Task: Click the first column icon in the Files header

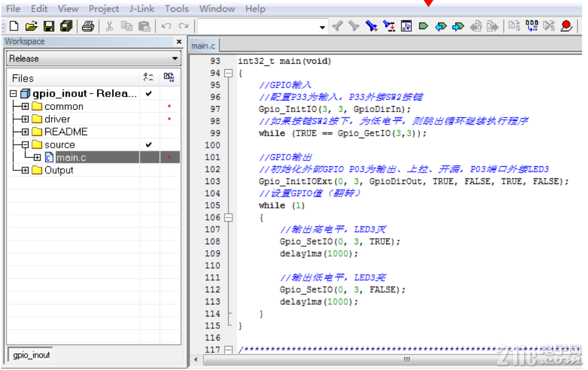Action: (x=148, y=77)
